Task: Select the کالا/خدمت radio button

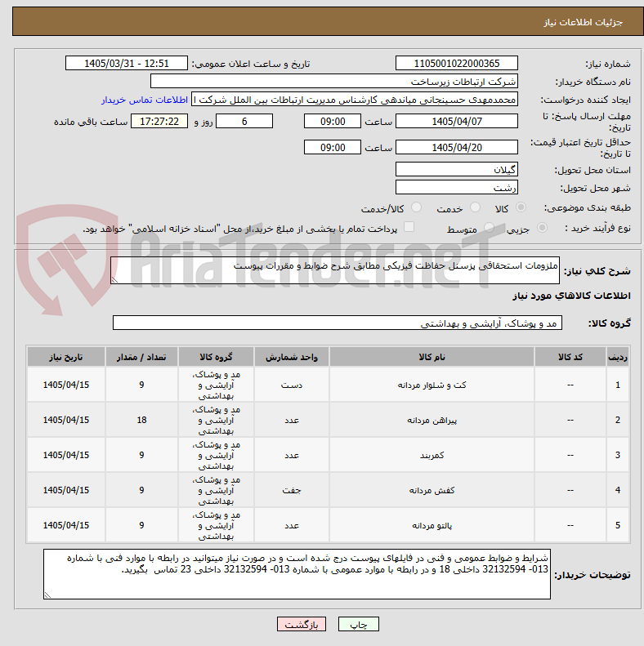Action: point(417,207)
